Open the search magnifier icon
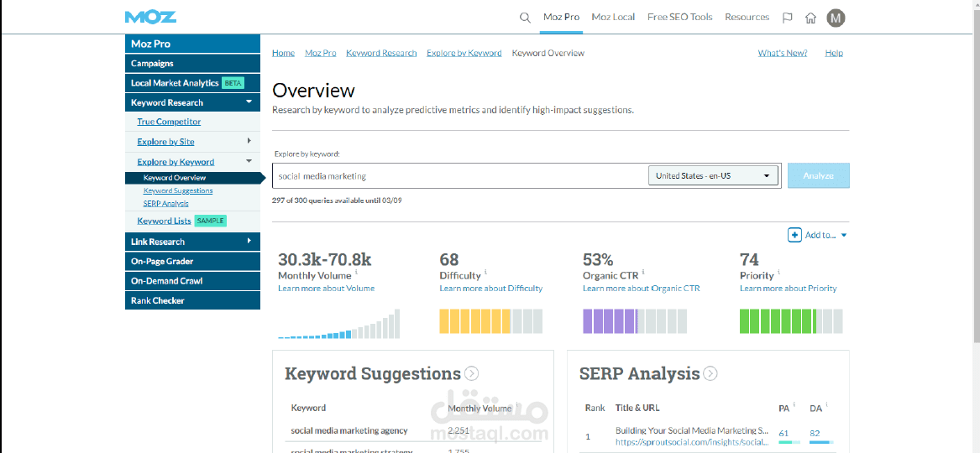The image size is (980, 453). 525,18
